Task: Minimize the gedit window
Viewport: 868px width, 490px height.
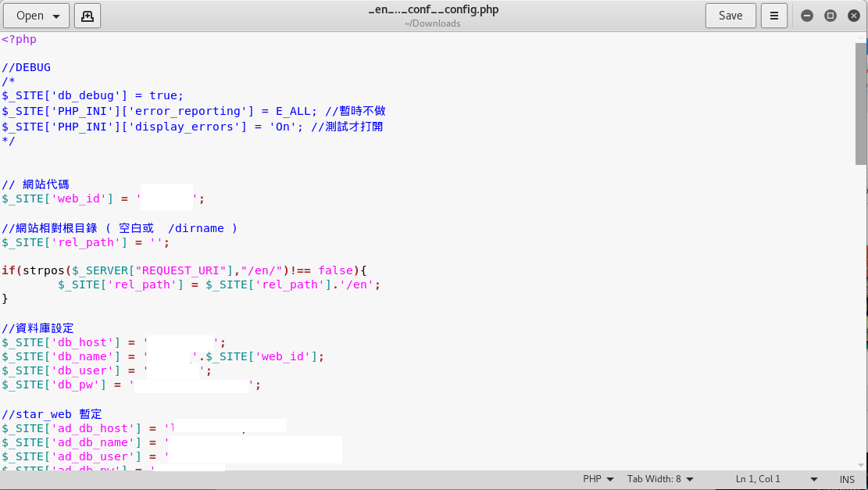Action: point(807,16)
